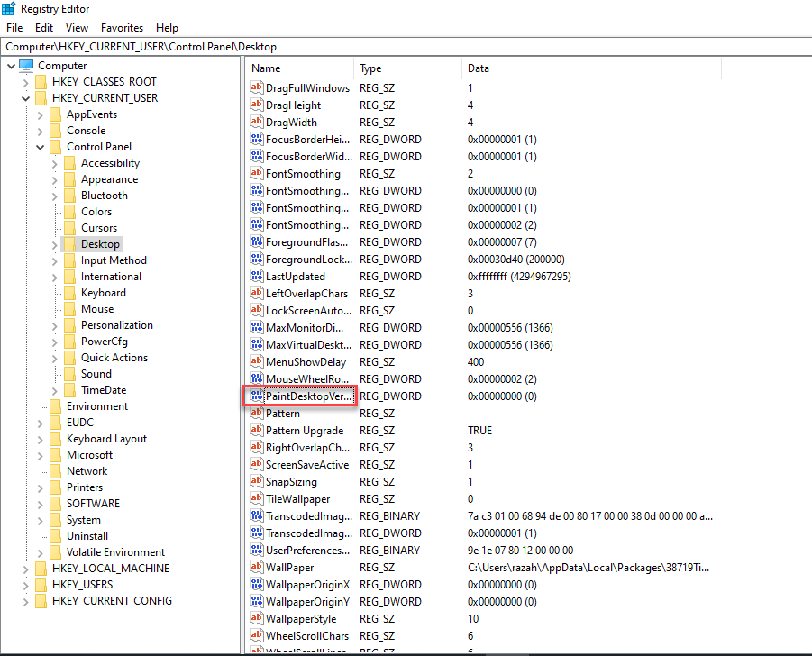Click the PaintDesktopVersion DWORD value icon
The height and width of the screenshot is (656, 812).
[x=257, y=396]
